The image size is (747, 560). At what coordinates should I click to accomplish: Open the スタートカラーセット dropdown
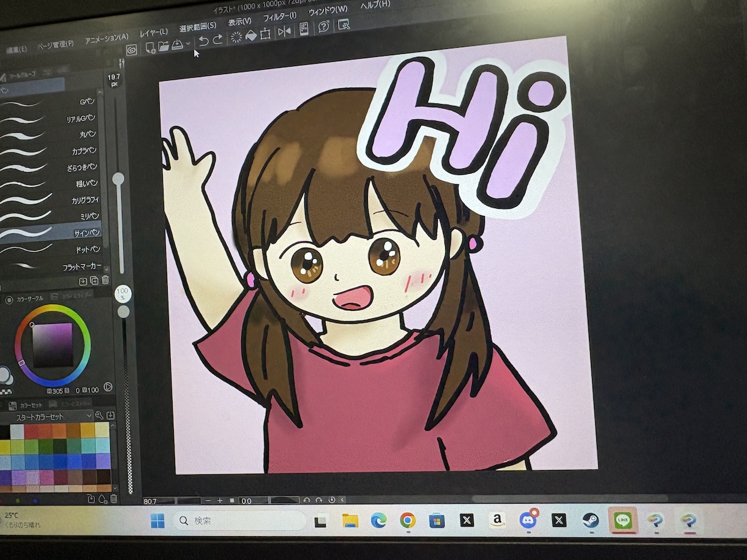(x=46, y=417)
